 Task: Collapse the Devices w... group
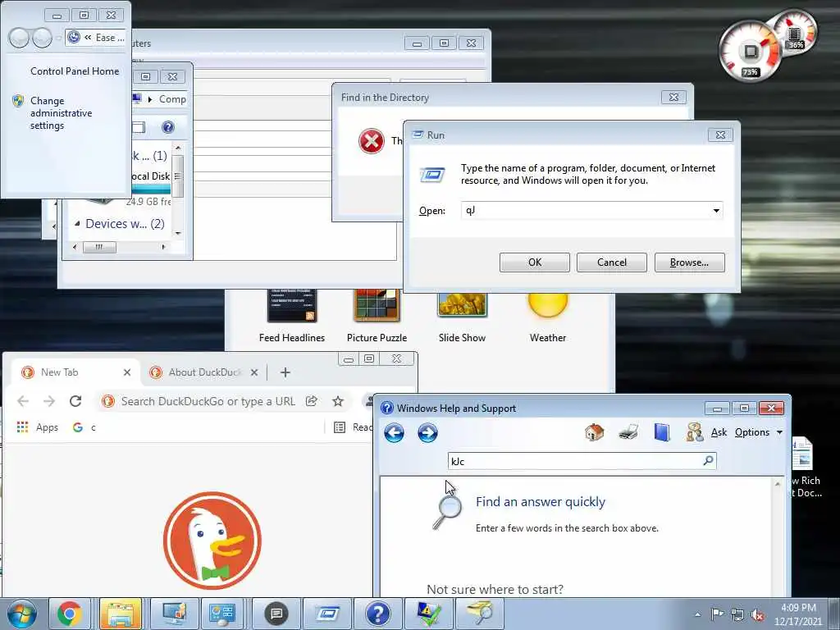tap(77, 223)
